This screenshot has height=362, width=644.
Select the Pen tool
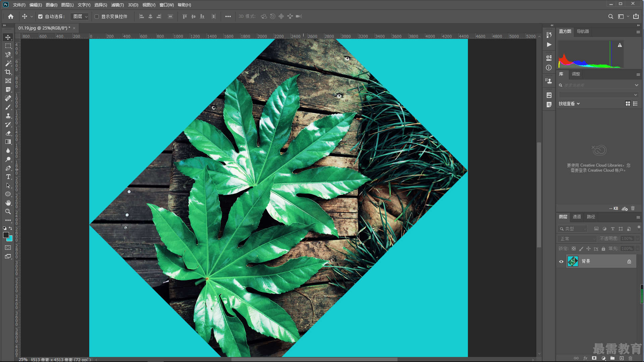pos(8,168)
